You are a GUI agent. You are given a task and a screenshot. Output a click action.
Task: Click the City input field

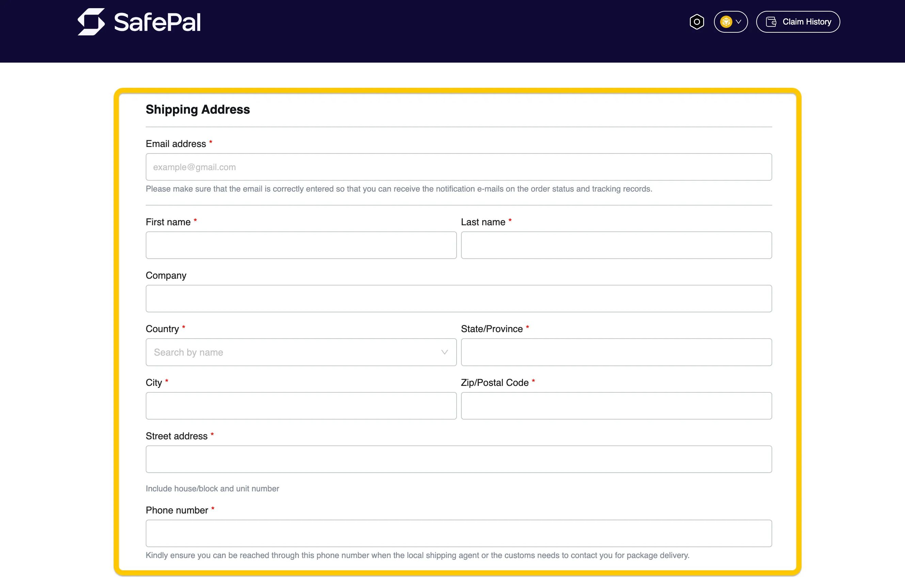[300, 406]
